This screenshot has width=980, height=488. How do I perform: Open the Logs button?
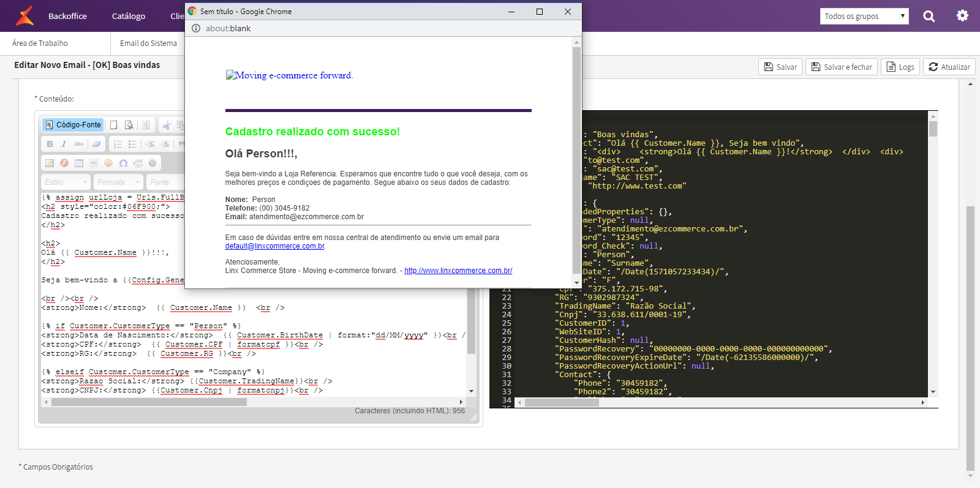point(900,67)
